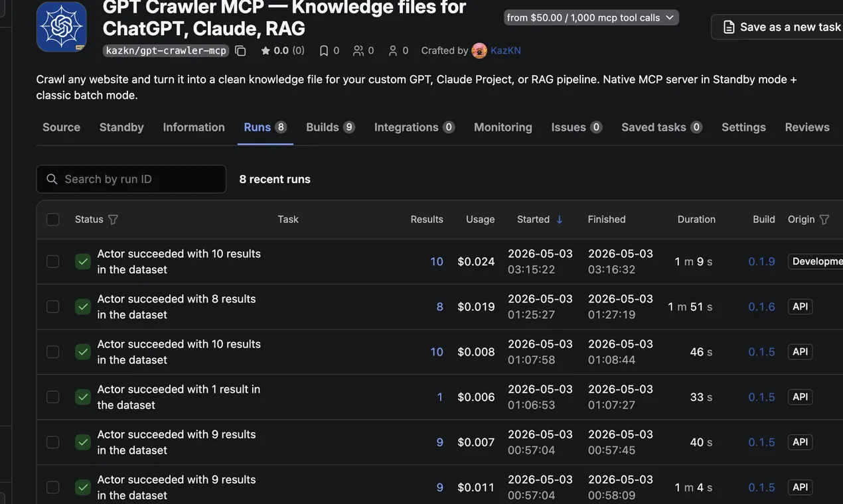The height and width of the screenshot is (504, 843).
Task: Open KazKN author avatar
Action: [x=479, y=50]
